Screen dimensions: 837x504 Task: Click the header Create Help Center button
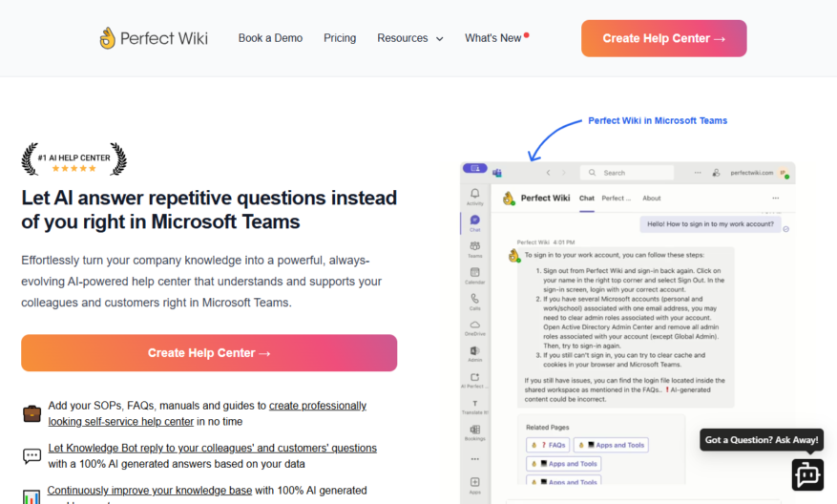pyautogui.click(x=663, y=38)
